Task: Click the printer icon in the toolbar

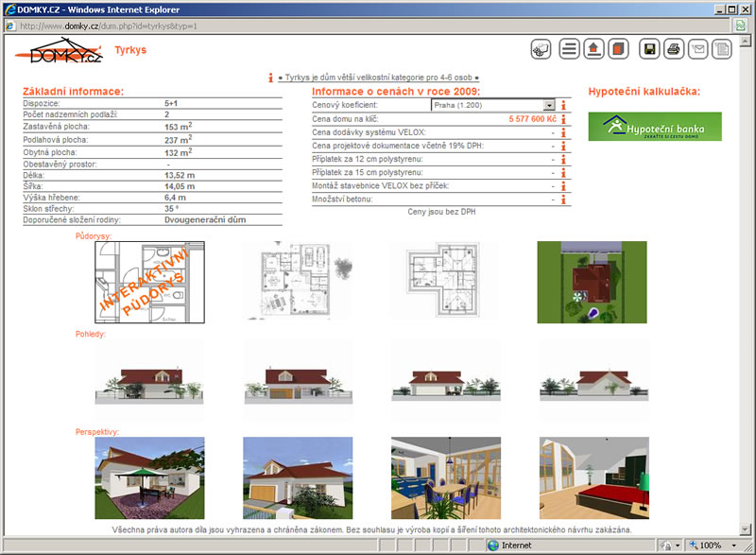Action: [674, 50]
